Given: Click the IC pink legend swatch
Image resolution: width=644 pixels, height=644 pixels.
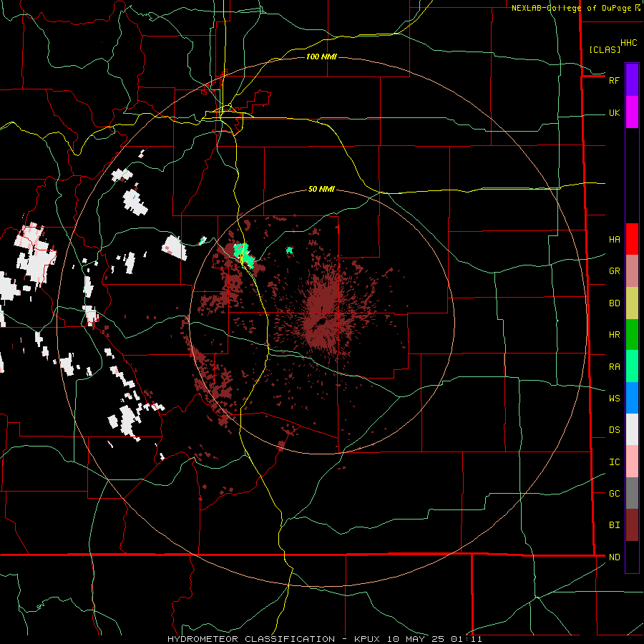Looking at the screenshot, I should click(632, 462).
